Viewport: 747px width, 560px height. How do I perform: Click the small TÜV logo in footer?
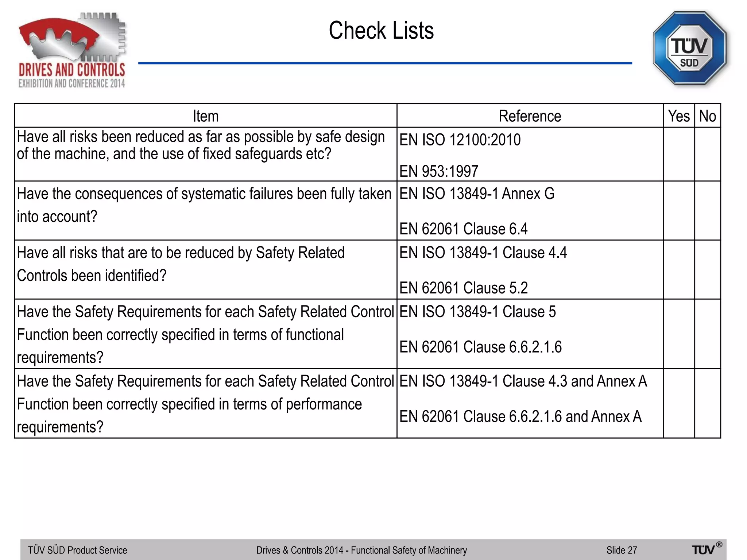pyautogui.click(x=707, y=549)
